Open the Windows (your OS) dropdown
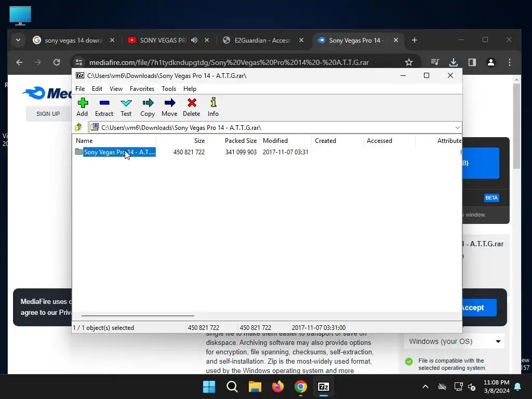The height and width of the screenshot is (399, 532). (454, 341)
